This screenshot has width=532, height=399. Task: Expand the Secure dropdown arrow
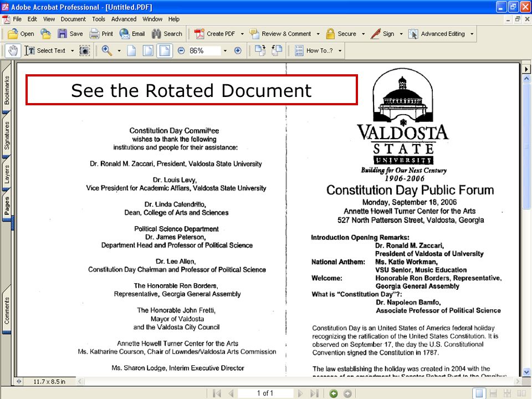pos(364,34)
